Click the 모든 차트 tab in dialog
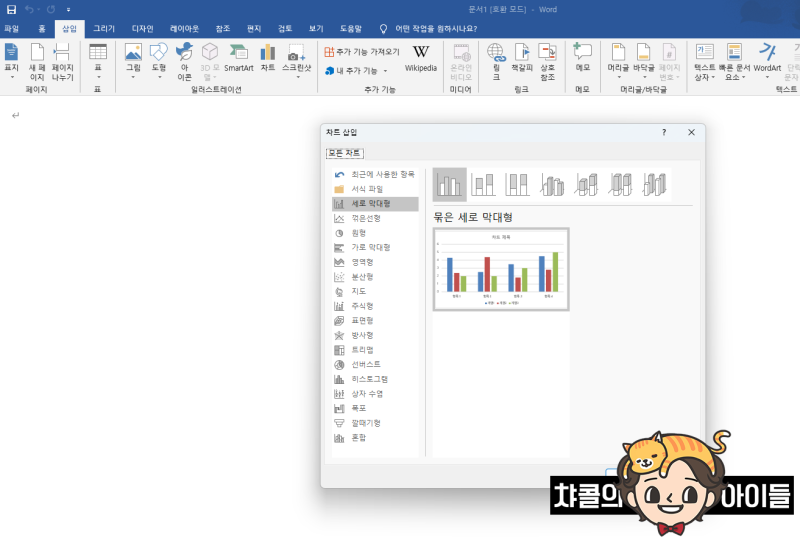 pyautogui.click(x=345, y=153)
